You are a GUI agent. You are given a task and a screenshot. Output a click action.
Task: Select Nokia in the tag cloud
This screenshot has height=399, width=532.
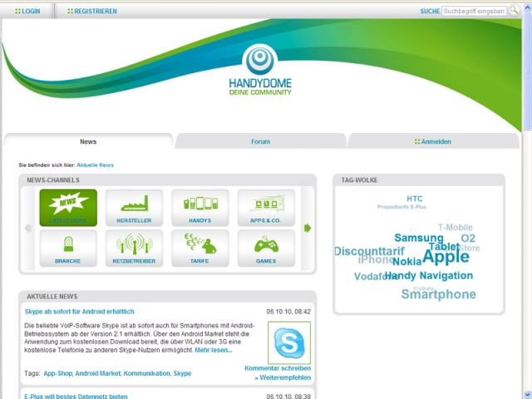pos(407,262)
